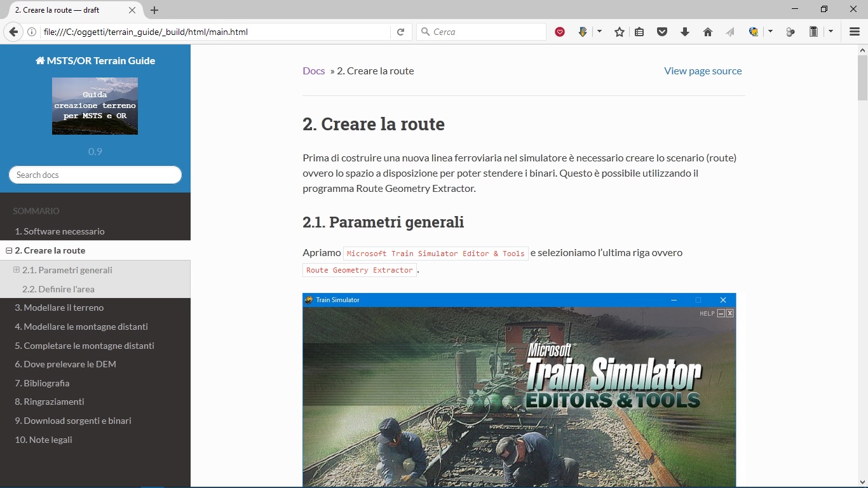Click the address bar URL field
868x488 pixels.
pos(215,32)
